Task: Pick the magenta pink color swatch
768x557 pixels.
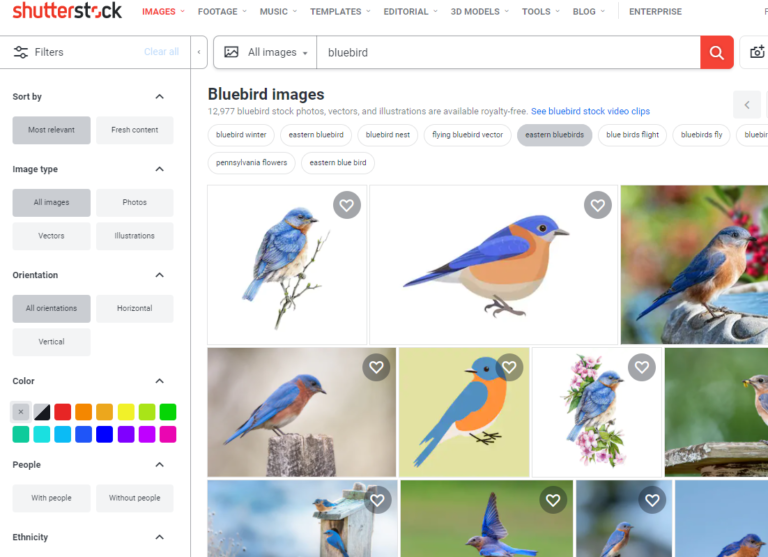Action: point(168,434)
